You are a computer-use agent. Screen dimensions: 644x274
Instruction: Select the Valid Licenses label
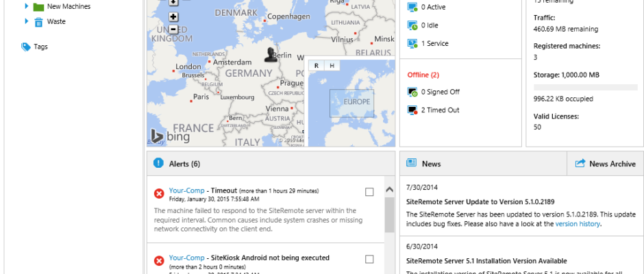pos(556,116)
